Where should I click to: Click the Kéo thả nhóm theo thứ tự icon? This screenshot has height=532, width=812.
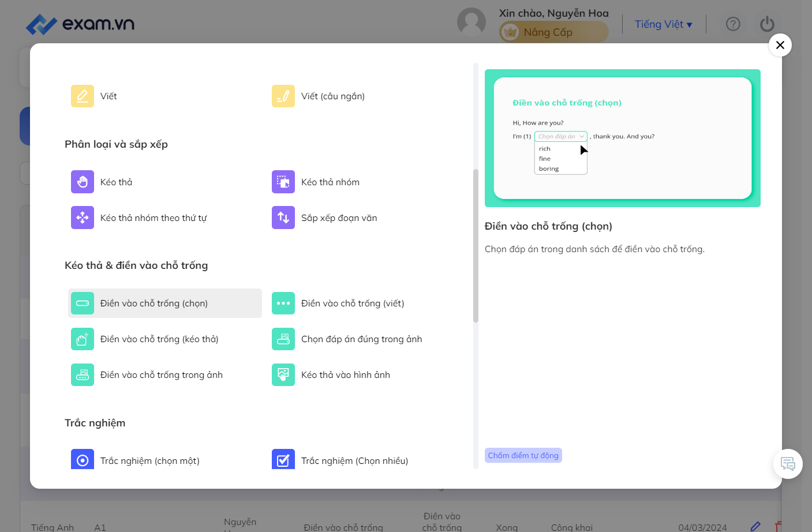(83, 218)
